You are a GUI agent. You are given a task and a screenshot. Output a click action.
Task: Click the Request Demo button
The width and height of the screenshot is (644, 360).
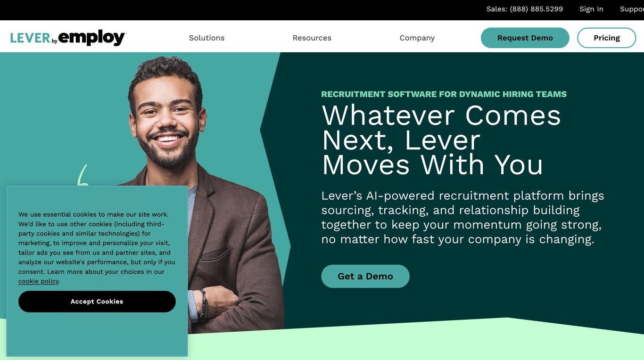point(525,38)
